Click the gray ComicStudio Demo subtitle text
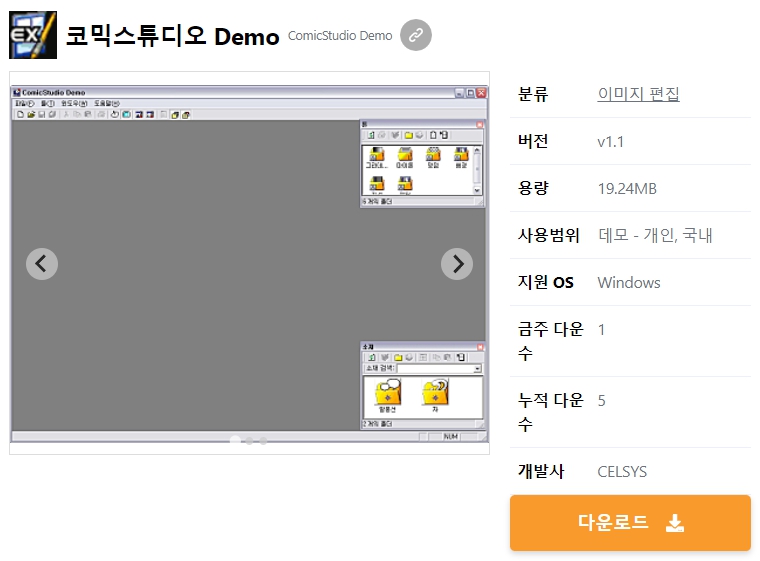 tap(340, 35)
